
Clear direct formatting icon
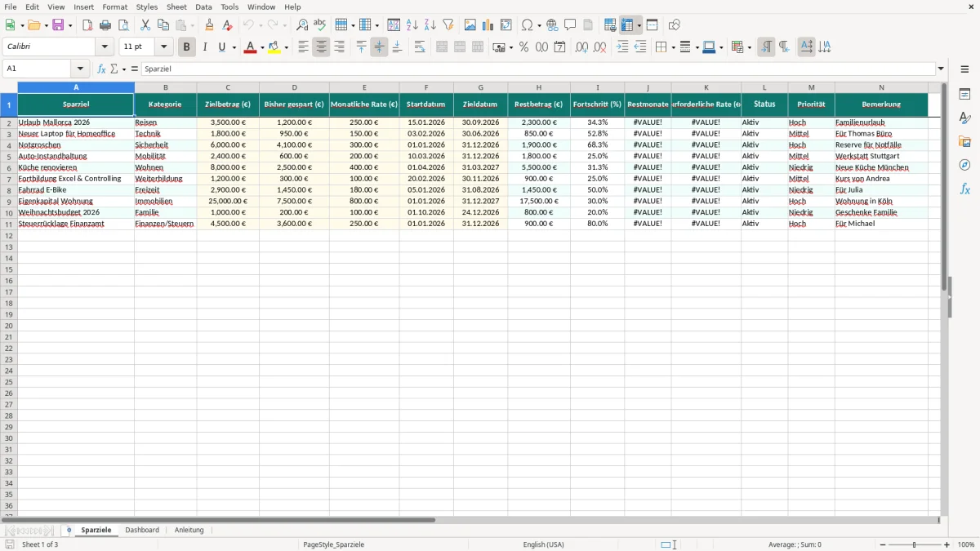[x=228, y=25]
